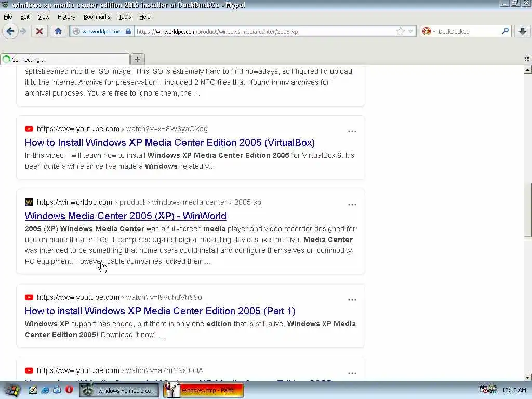Open How to Install Windows XP Media Center Edition 2005 (VirtualBox)
532x399 pixels.
[170, 142]
